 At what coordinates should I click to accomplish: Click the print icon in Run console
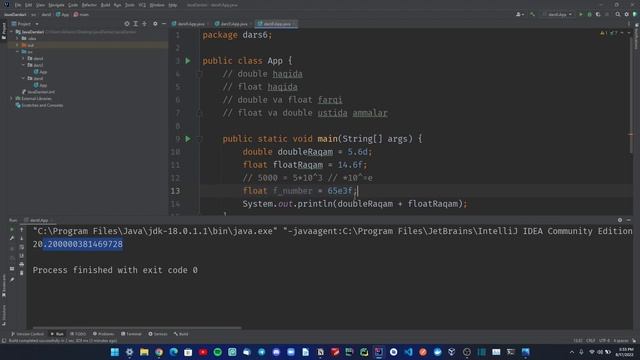coord(22,264)
